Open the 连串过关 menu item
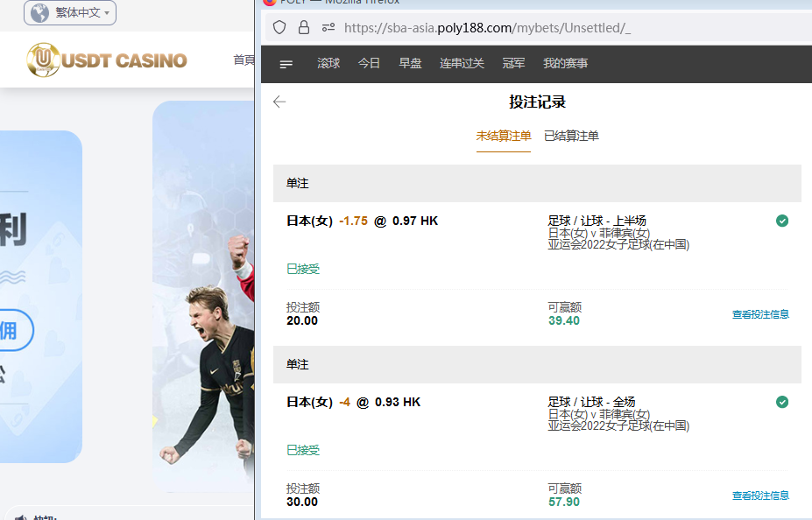 pyautogui.click(x=462, y=63)
